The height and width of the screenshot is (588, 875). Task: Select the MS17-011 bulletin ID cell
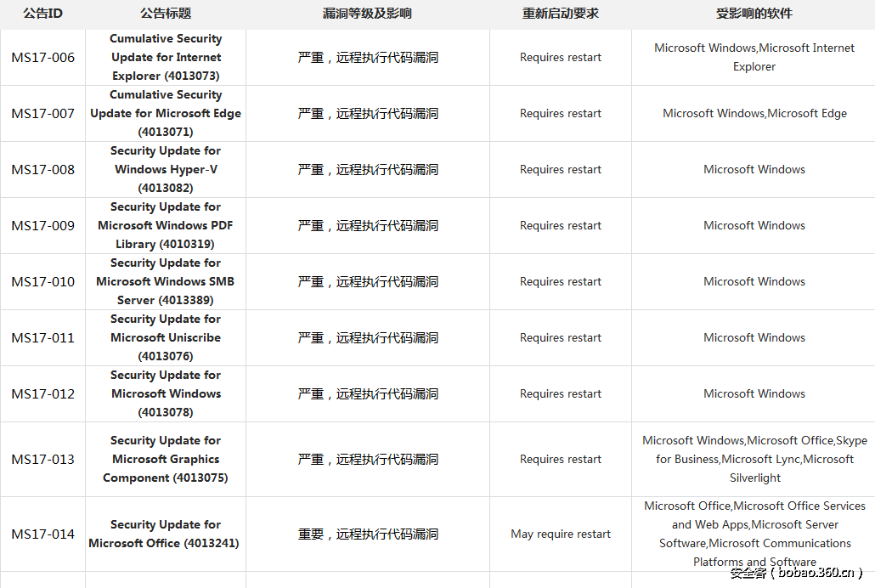pyautogui.click(x=43, y=338)
